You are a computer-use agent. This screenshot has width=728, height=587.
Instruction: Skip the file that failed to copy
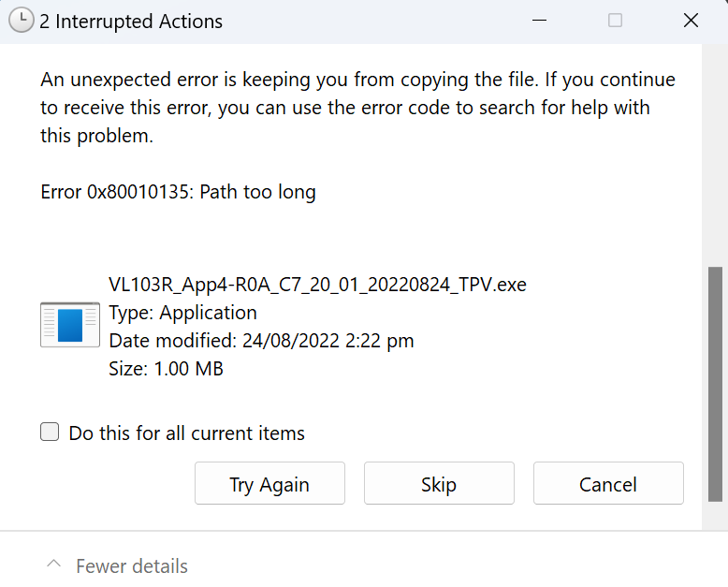439,483
